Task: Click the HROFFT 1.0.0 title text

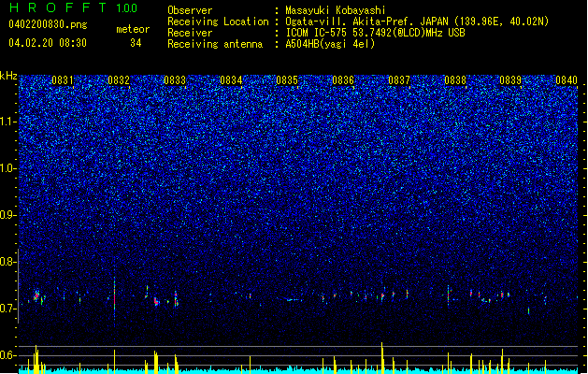Action: 74,7
